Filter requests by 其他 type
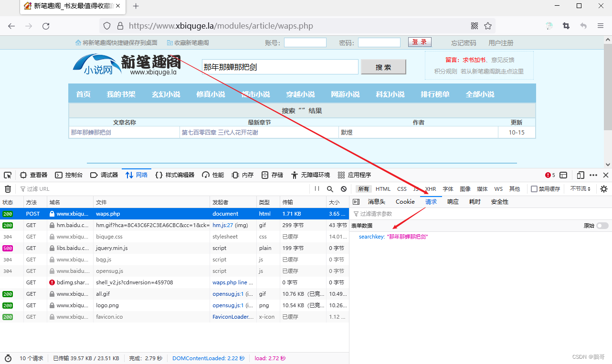Viewport: 612px width, 364px height. coord(515,189)
